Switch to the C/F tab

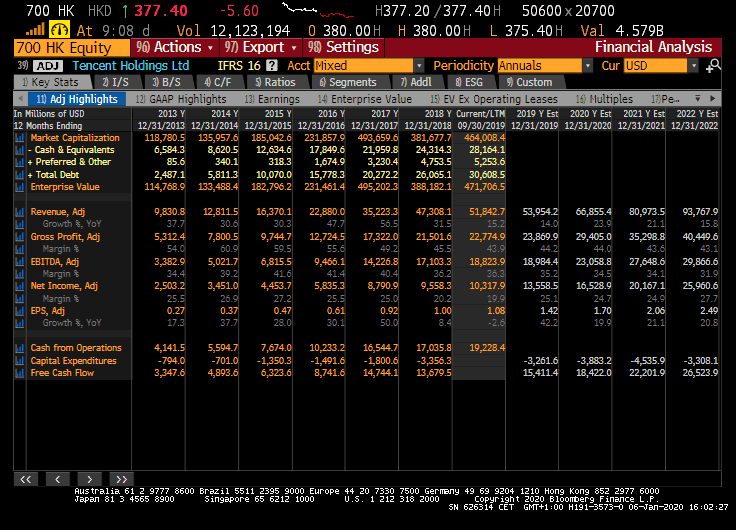pos(218,82)
